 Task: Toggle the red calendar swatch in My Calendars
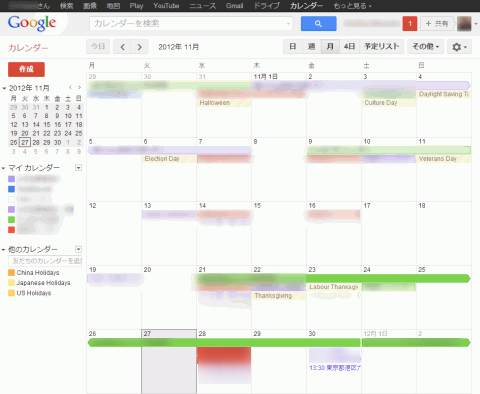(x=11, y=230)
